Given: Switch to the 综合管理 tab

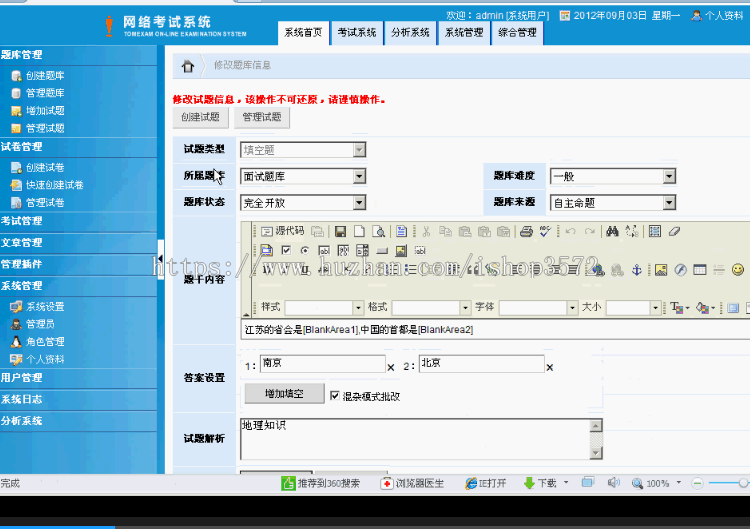Looking at the screenshot, I should tap(518, 33).
